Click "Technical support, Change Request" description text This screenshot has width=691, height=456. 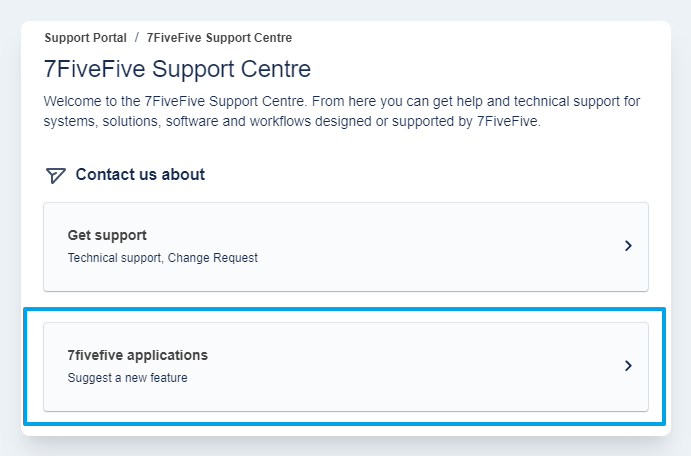162,258
